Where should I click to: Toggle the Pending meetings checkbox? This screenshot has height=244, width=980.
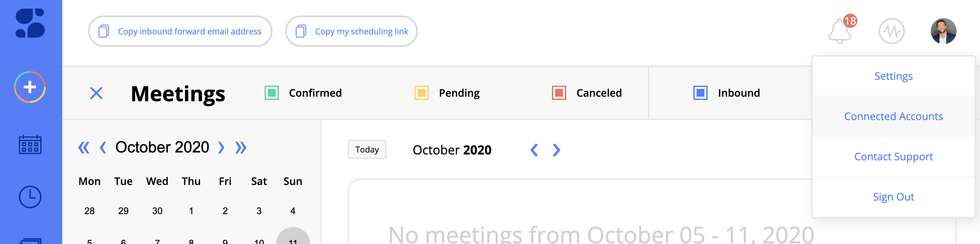[x=421, y=93]
